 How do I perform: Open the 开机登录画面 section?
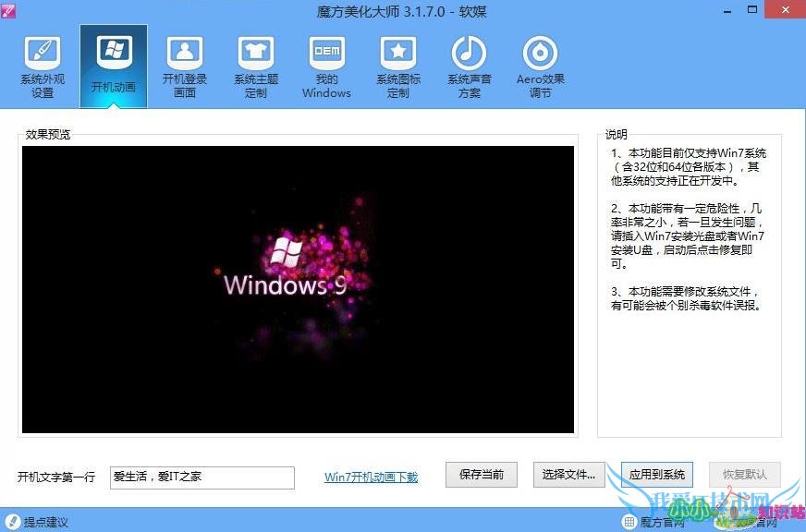click(x=185, y=66)
